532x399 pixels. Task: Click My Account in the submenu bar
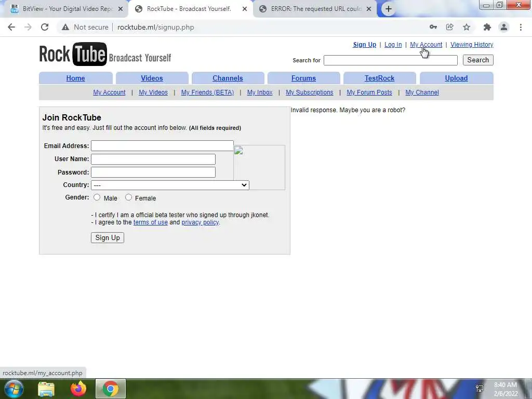[x=109, y=92]
